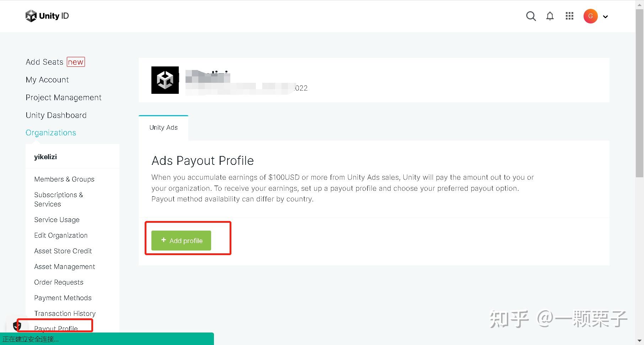644x345 pixels.
Task: Open Asset Store Credit
Action: point(63,251)
